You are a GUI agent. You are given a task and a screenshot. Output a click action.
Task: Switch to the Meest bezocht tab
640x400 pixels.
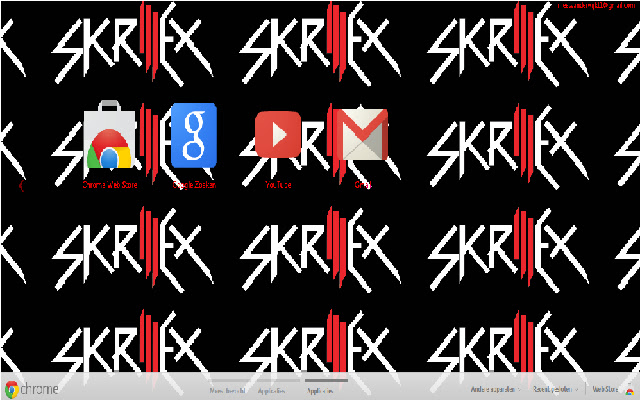coord(227,391)
